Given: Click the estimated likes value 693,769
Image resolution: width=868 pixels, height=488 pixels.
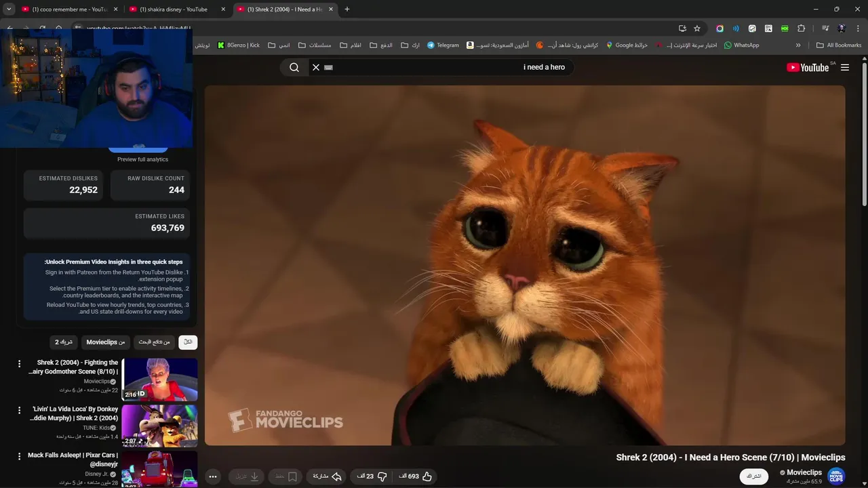Looking at the screenshot, I should pos(167,228).
